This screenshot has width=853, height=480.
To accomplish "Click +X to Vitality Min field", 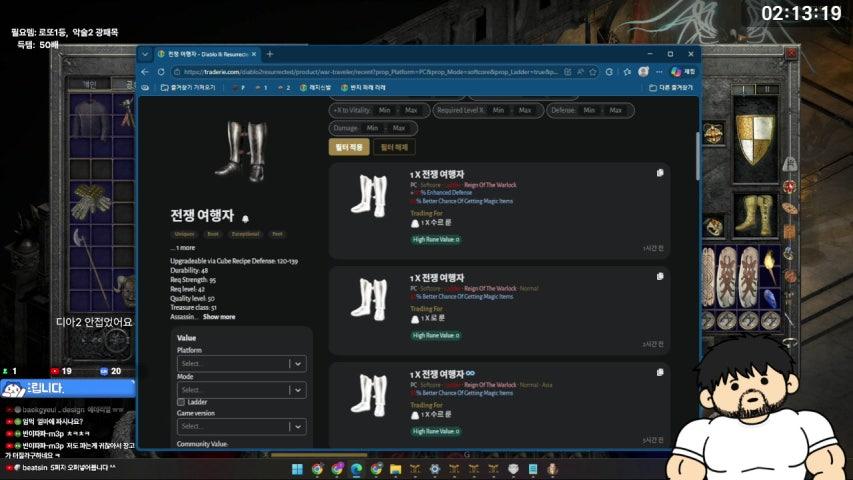I will (x=385, y=110).
